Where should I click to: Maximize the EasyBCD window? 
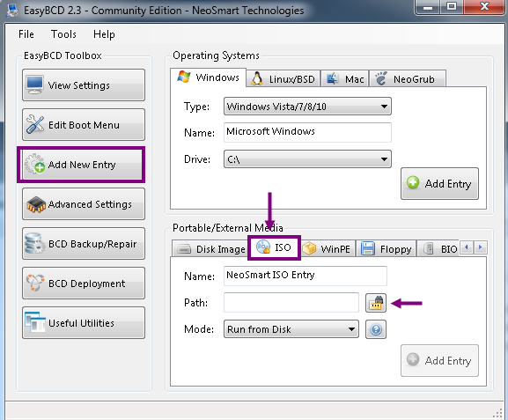click(x=452, y=7)
